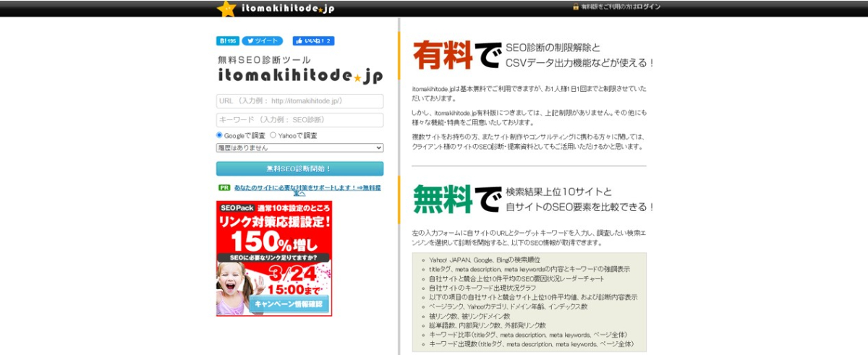
Task: Click the itomakihitode.jp star logo in header
Action: click(x=276, y=9)
